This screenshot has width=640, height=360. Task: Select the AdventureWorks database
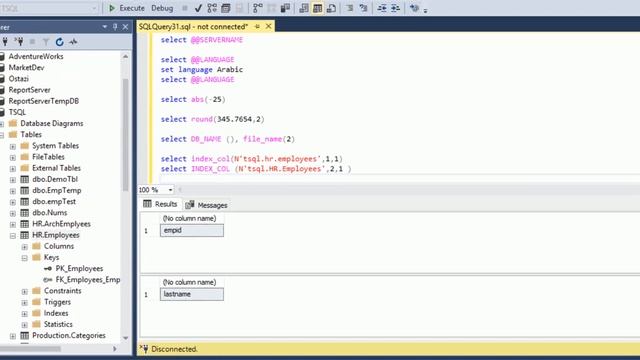click(36, 56)
